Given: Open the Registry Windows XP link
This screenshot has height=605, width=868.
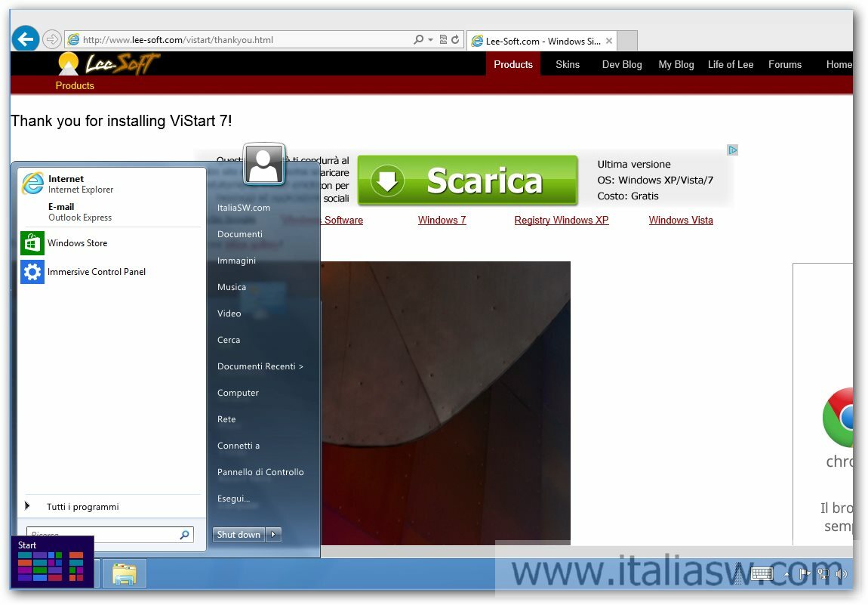Looking at the screenshot, I should pyautogui.click(x=562, y=220).
